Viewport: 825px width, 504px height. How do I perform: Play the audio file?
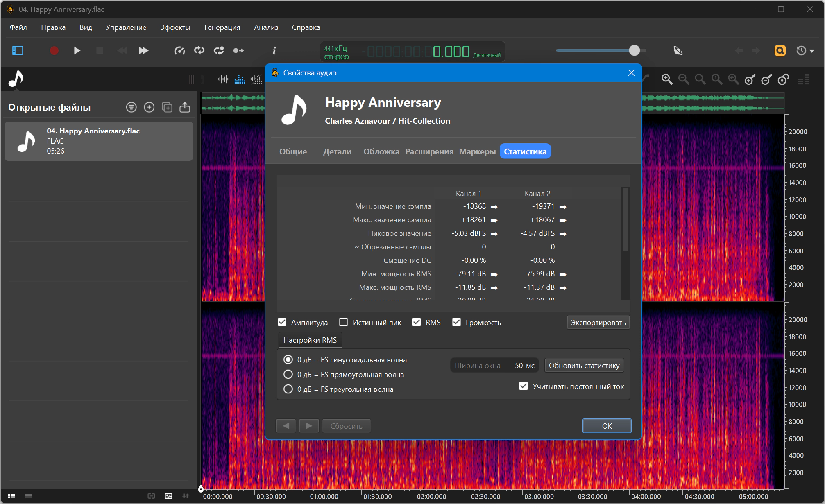(77, 51)
